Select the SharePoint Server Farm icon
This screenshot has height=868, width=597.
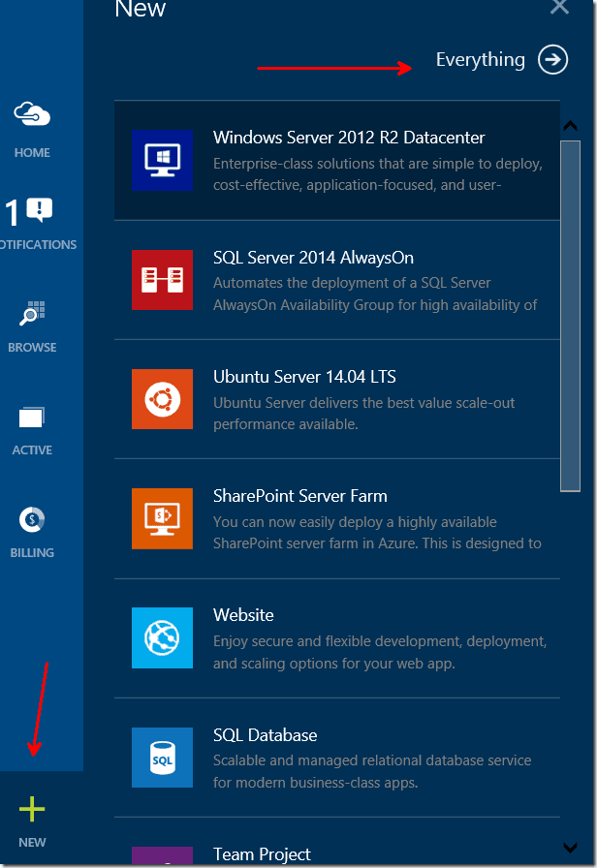click(162, 518)
